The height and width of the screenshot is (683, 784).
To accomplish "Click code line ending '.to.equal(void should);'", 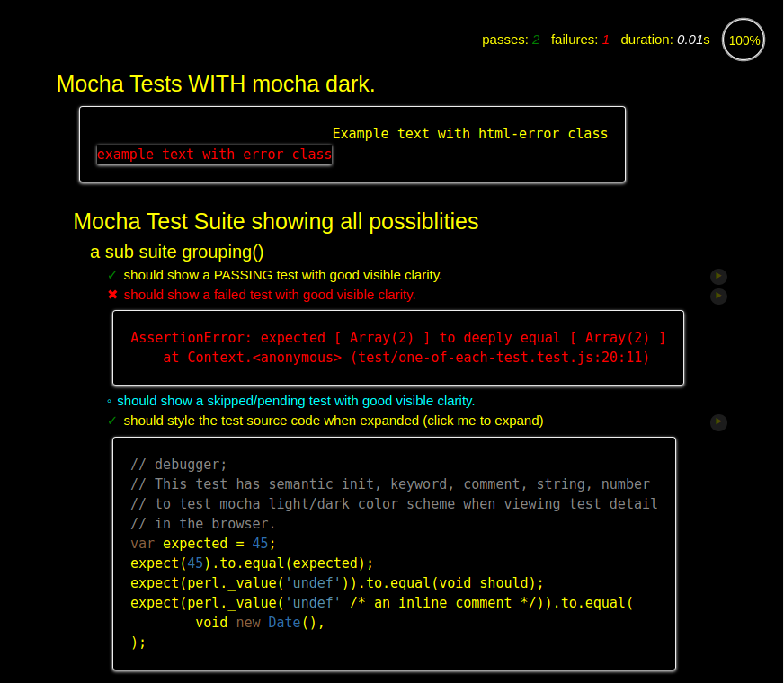I will coord(337,583).
